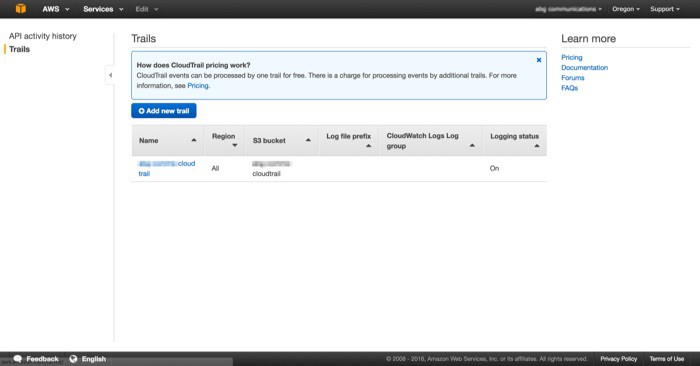Click the English language label

94,359
